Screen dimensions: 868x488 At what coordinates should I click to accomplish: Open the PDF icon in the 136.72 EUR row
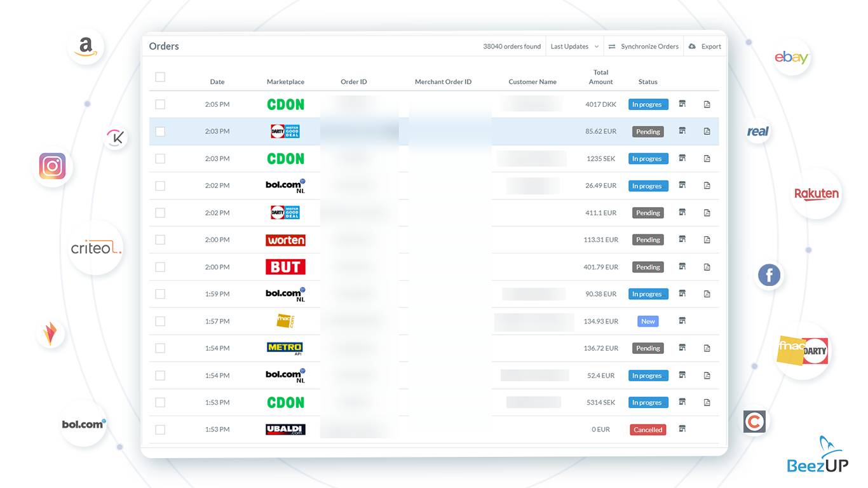pos(707,348)
